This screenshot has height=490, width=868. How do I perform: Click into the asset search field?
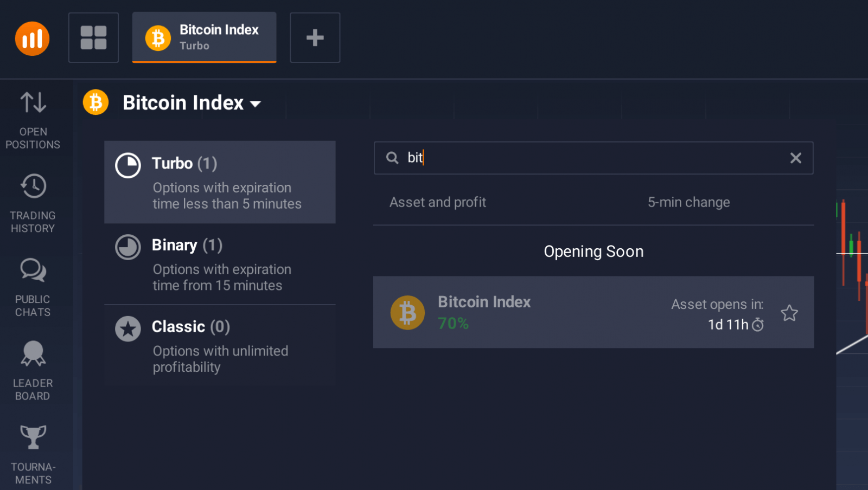(x=593, y=158)
